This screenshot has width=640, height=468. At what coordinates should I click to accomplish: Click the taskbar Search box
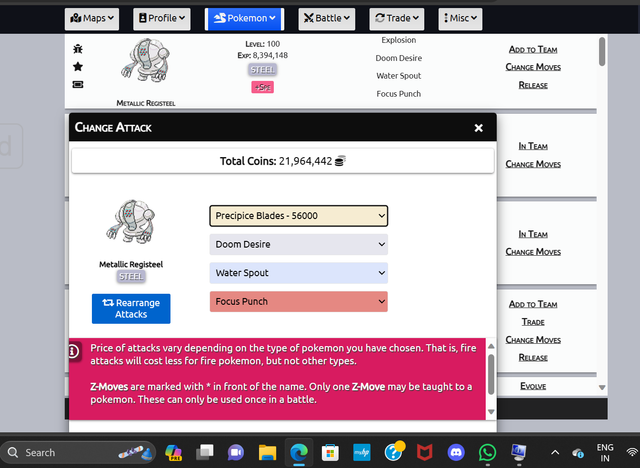78,452
